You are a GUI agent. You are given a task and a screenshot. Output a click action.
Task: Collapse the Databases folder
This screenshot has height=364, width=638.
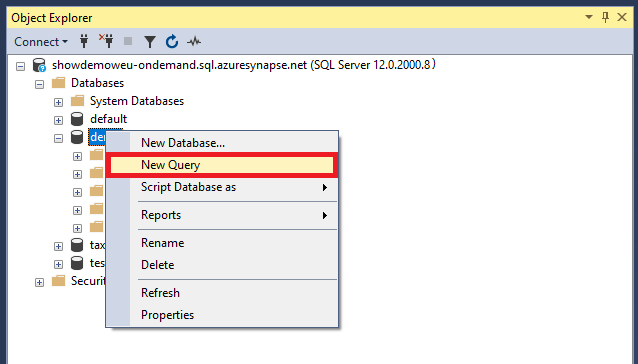point(39,85)
